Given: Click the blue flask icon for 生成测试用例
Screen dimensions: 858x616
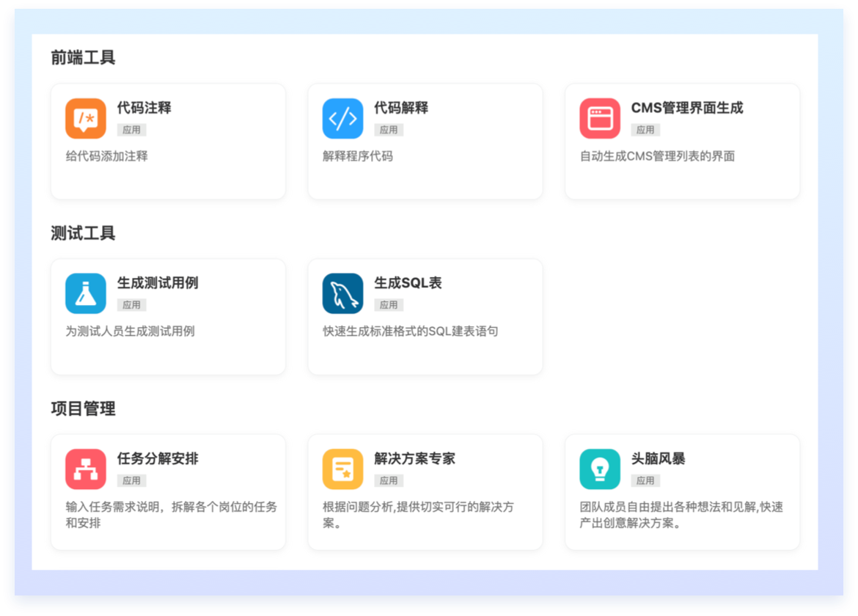Looking at the screenshot, I should (86, 294).
